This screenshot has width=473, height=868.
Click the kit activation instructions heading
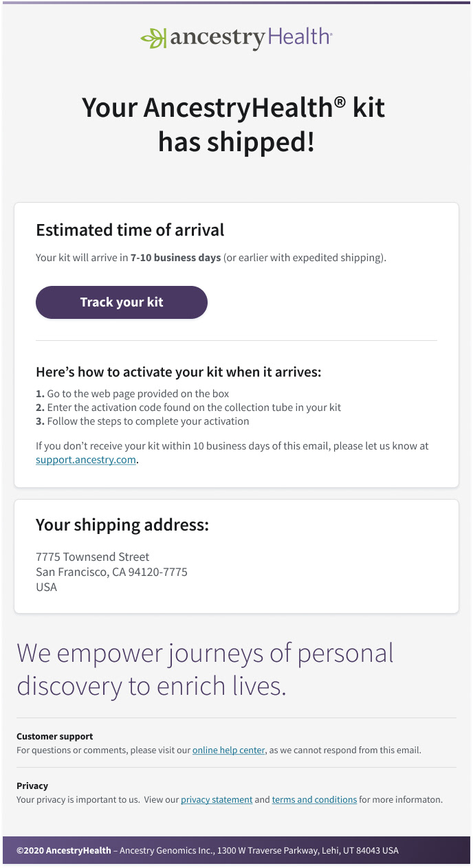pyautogui.click(x=179, y=372)
